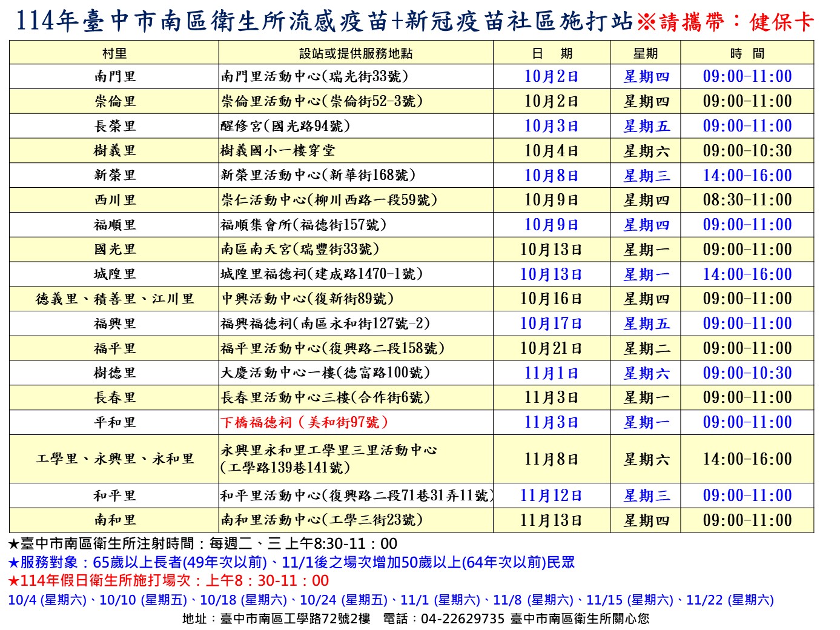Image resolution: width=840 pixels, height=630 pixels.
Task: Click the 德義里、積善里、江川里 village cell
Action: pos(114,299)
